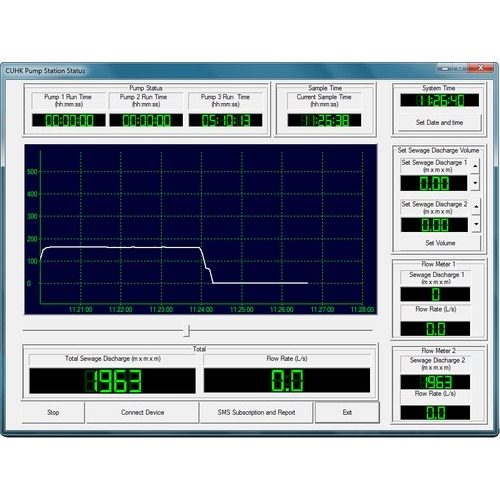Viewport: 500px width, 500px height.
Task: Click the Set Date and time button
Action: coord(439,123)
